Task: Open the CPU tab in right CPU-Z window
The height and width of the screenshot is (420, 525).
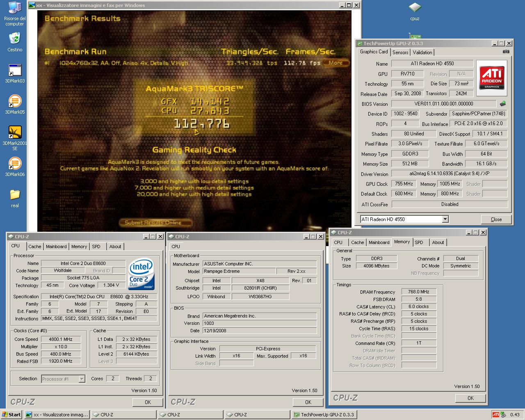Action: 338,242
